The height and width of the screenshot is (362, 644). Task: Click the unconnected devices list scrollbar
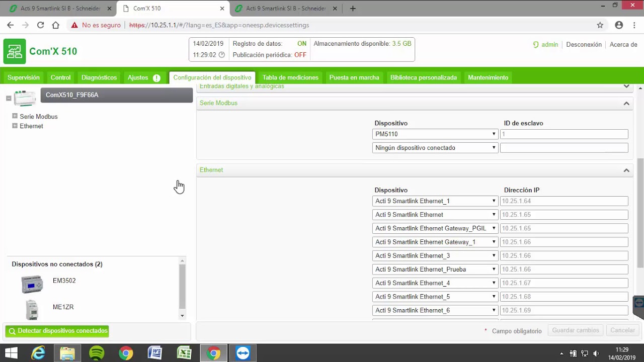[x=182, y=287]
